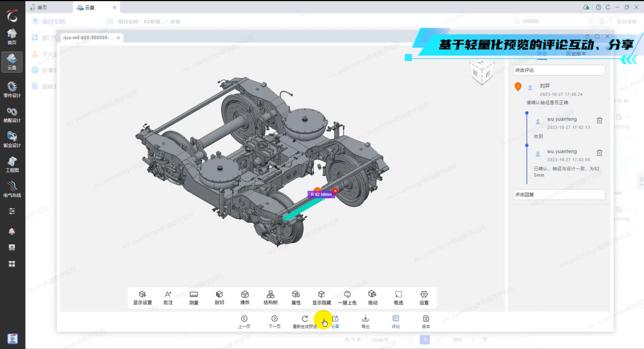Click the 点击评论 comment input field
The height and width of the screenshot is (349, 644).
pyautogui.click(x=559, y=70)
